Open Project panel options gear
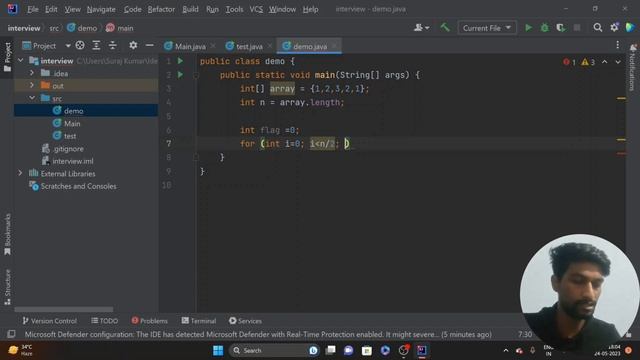This screenshot has height=360, width=640. point(133,45)
